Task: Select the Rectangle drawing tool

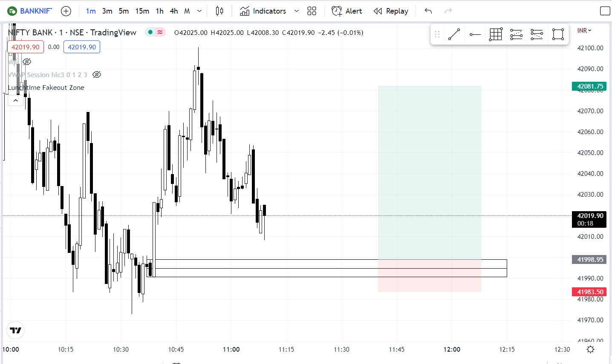Action: click(558, 34)
